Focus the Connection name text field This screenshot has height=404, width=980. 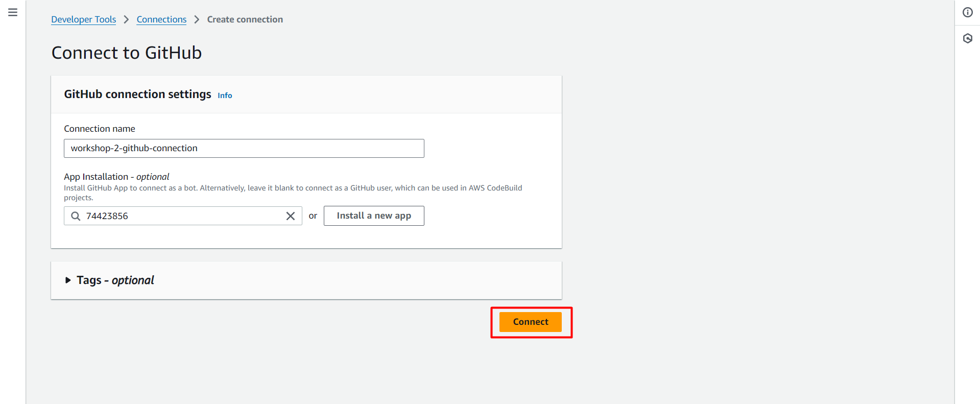(244, 149)
